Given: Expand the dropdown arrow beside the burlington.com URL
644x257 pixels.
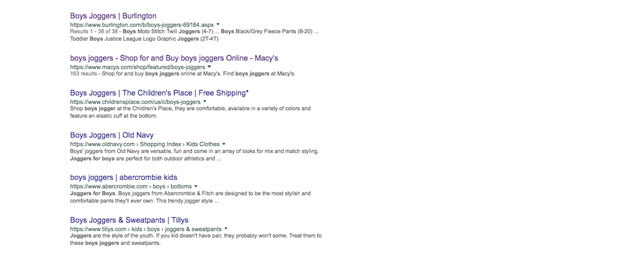Looking at the screenshot, I should pos(218,24).
